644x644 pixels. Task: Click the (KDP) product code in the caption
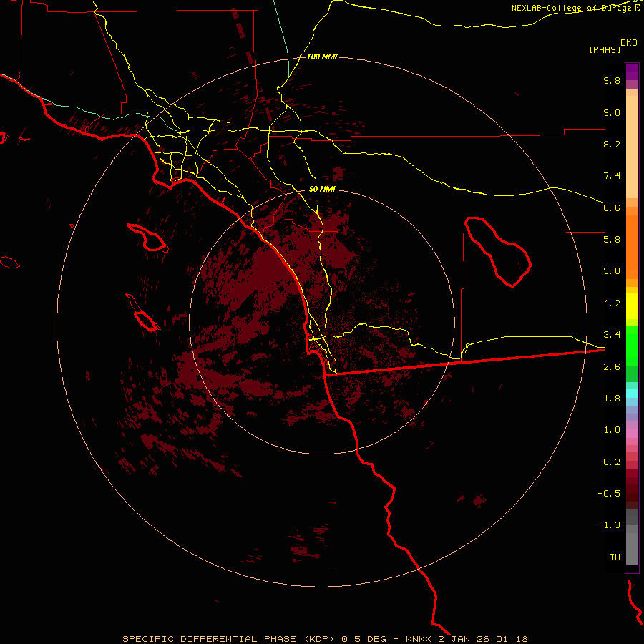(320, 639)
